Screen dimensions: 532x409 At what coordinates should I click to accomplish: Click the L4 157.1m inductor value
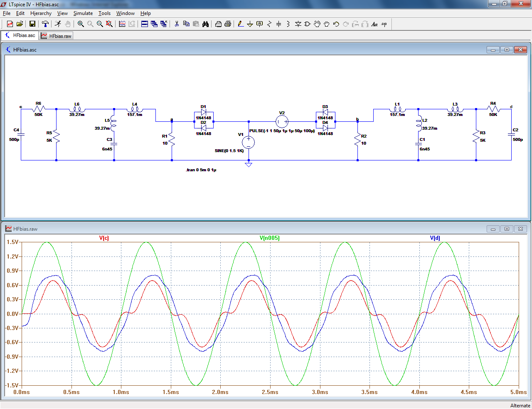(x=135, y=115)
